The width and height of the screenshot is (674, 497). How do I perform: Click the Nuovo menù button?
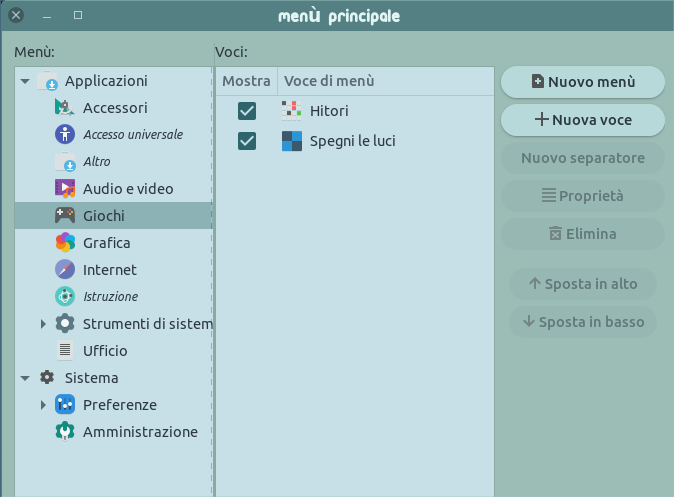582,82
